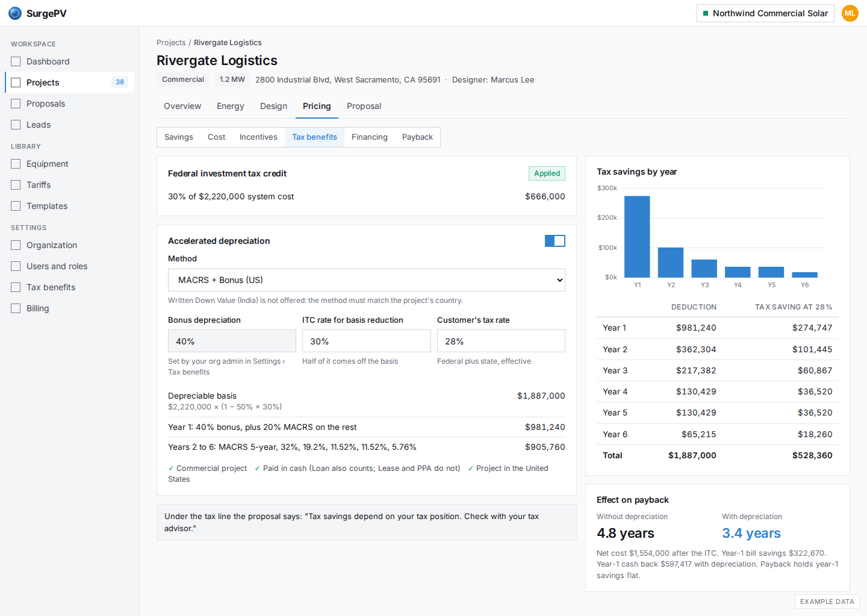This screenshot has height=616, width=867.
Task: Click the Tariffs sidebar icon
Action: tap(16, 185)
